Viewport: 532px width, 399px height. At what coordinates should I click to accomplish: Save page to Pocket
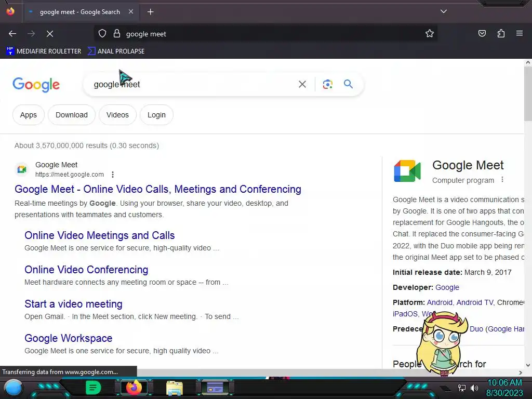pyautogui.click(x=482, y=34)
